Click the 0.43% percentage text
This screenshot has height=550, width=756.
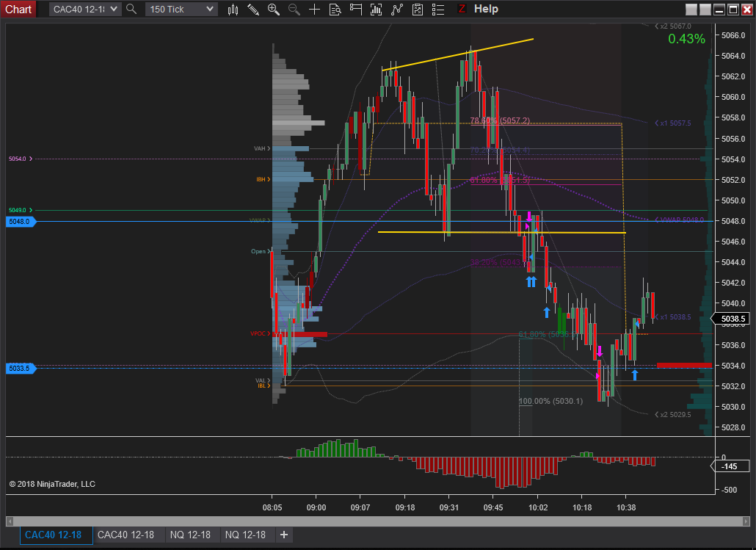coord(686,39)
